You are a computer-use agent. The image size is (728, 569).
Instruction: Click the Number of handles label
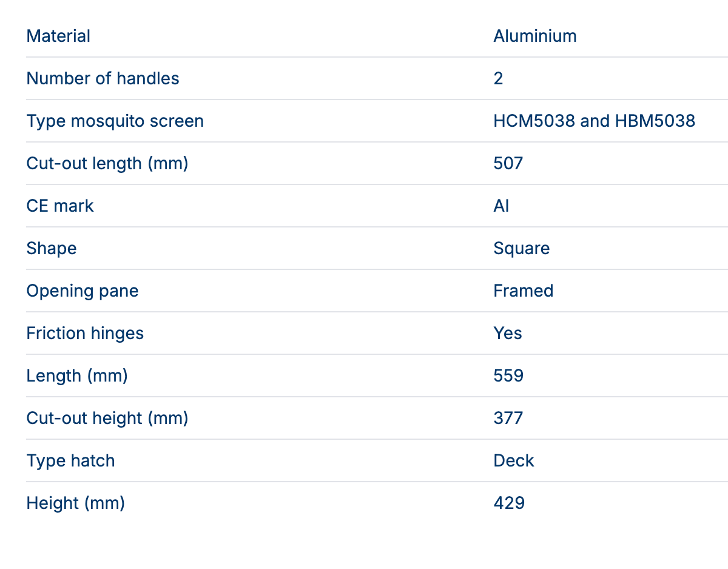[103, 79]
